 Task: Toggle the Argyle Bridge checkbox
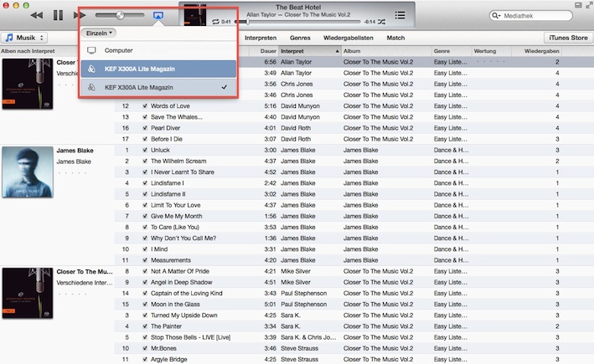(145, 360)
